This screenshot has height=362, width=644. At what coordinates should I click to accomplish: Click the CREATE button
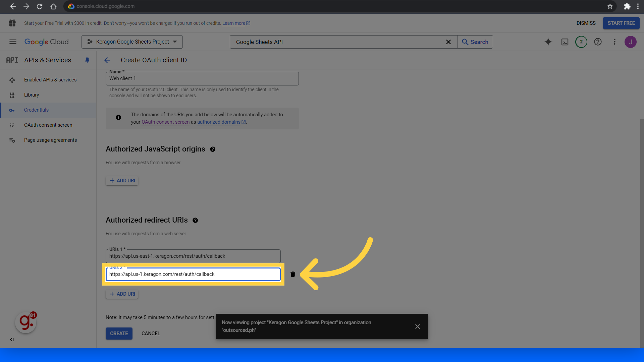click(x=119, y=334)
